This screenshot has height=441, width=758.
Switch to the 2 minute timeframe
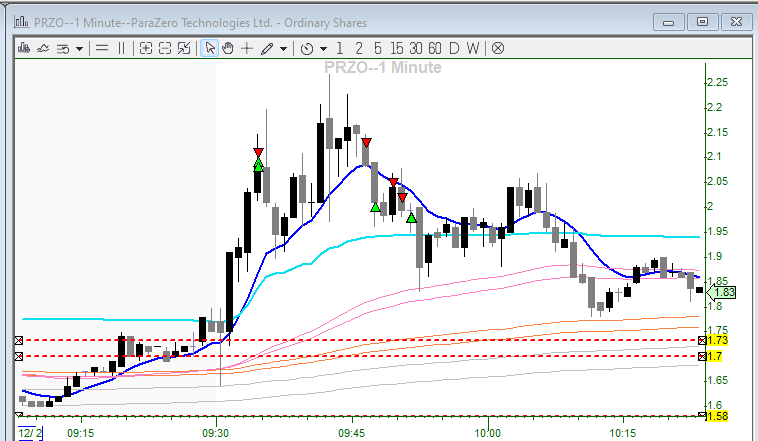[359, 48]
